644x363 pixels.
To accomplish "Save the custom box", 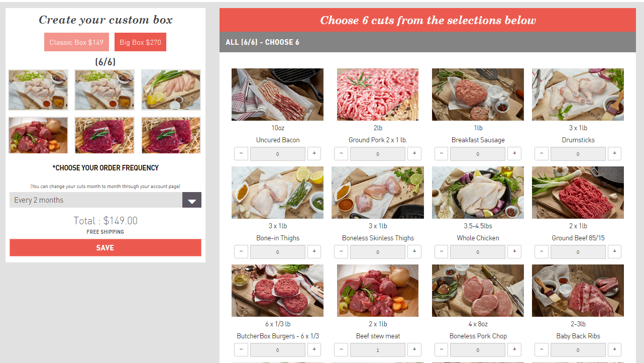I will [x=105, y=248].
